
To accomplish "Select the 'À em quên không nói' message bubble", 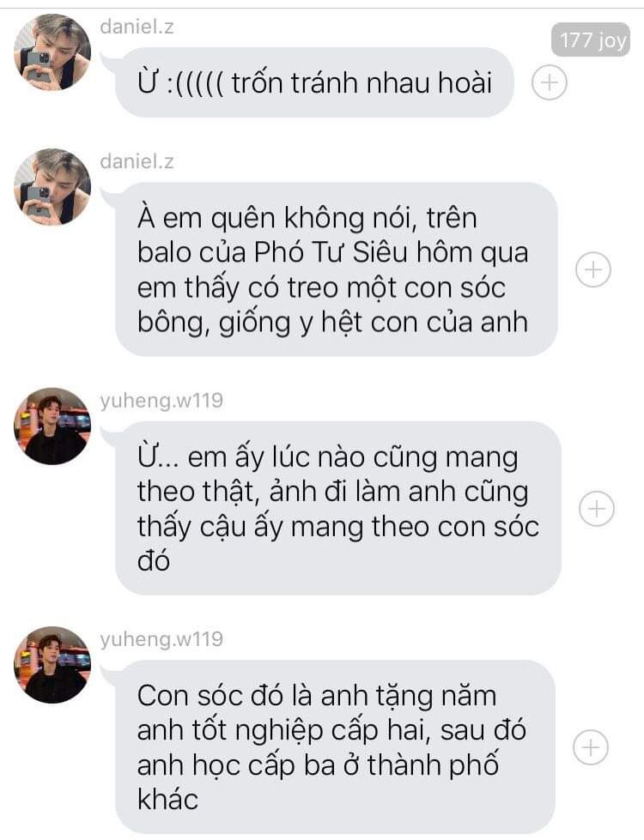I will click(337, 269).
